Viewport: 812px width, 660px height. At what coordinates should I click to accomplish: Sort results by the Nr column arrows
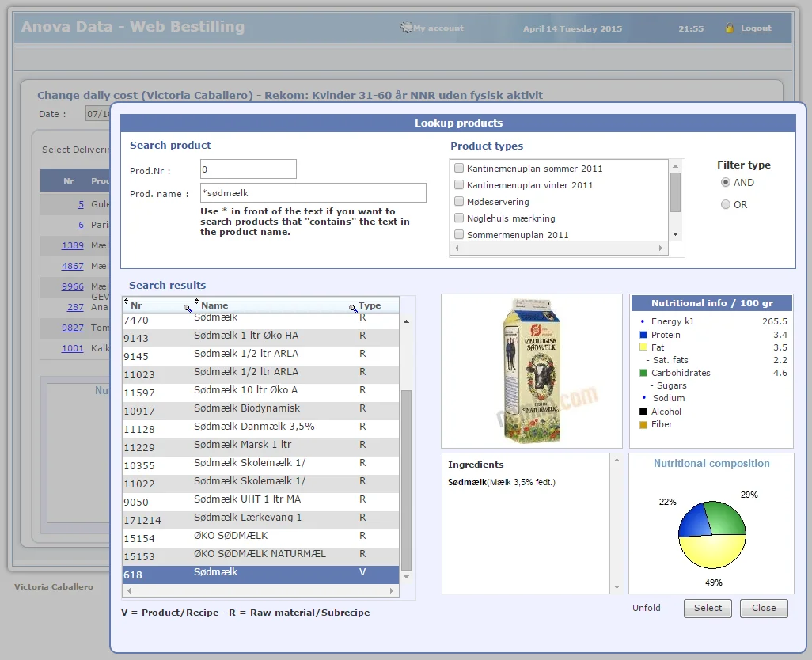[x=127, y=302]
